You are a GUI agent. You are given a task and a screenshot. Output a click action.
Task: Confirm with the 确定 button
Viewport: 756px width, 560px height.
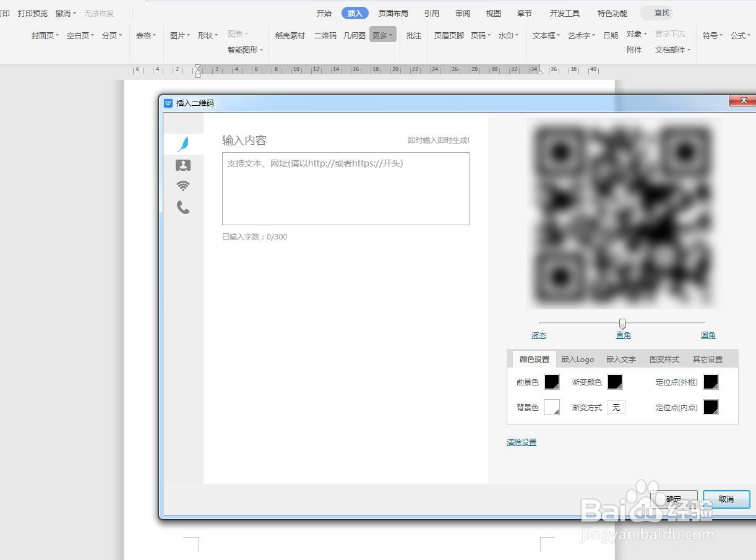(x=674, y=499)
